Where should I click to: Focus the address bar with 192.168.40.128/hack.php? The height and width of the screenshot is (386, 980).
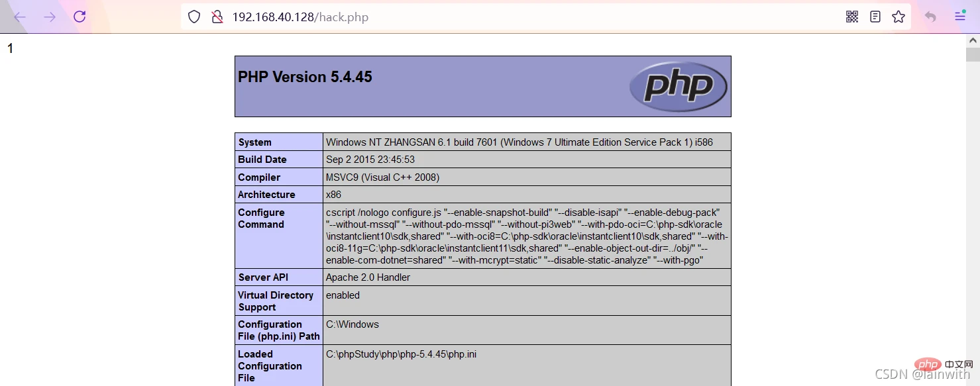[464, 17]
